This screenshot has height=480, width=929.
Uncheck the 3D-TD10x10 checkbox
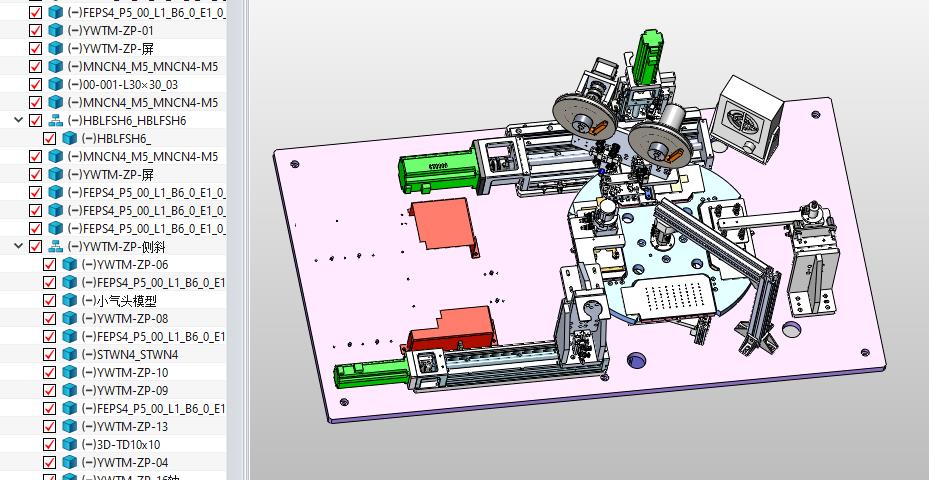pyautogui.click(x=50, y=444)
